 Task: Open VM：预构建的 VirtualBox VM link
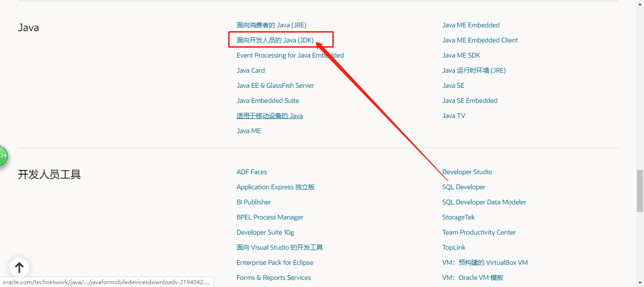click(485, 262)
